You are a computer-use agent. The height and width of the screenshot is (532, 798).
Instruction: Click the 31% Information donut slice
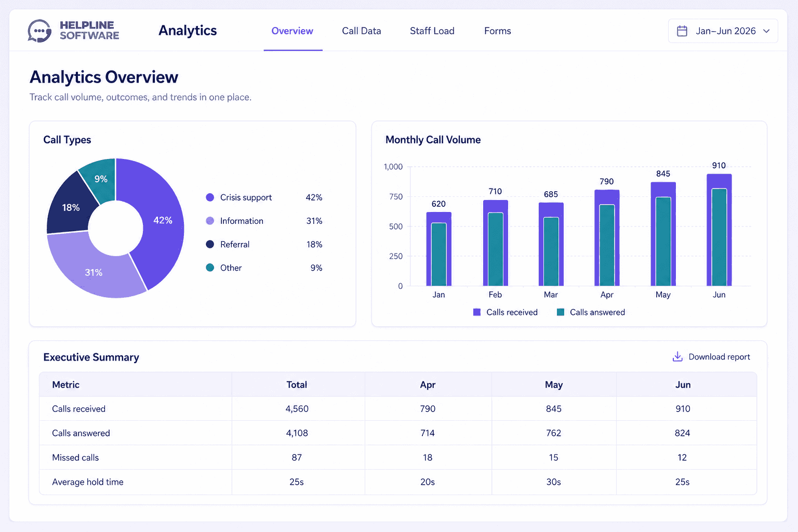94,271
